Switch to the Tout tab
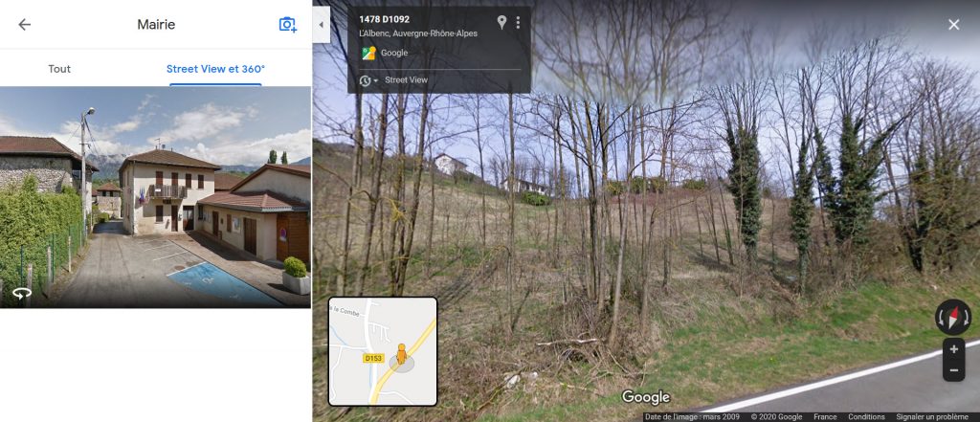This screenshot has width=980, height=422. [59, 69]
